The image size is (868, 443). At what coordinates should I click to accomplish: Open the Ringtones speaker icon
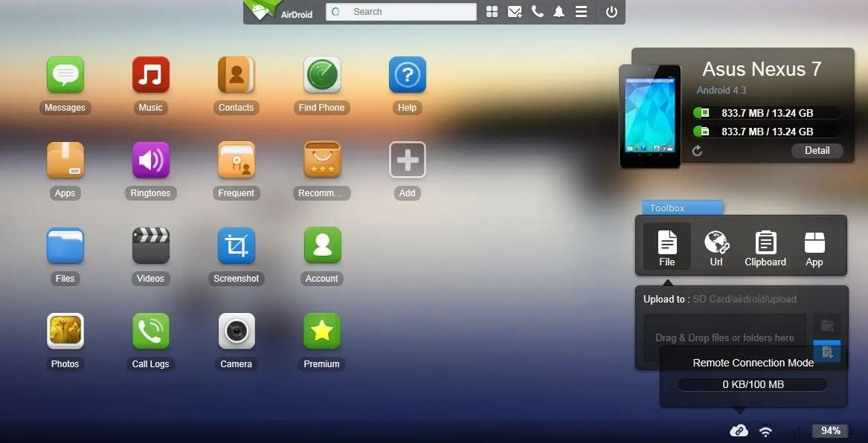pyautogui.click(x=151, y=161)
